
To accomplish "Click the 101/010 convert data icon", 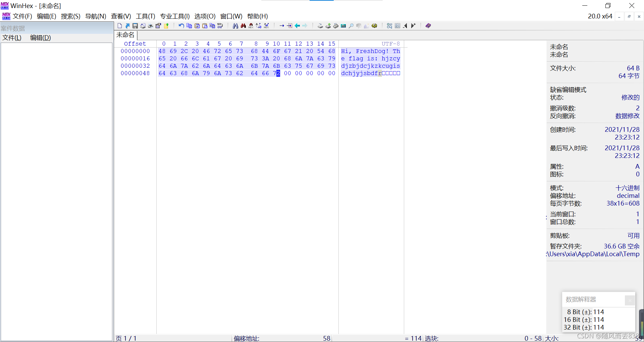I will coord(220,26).
